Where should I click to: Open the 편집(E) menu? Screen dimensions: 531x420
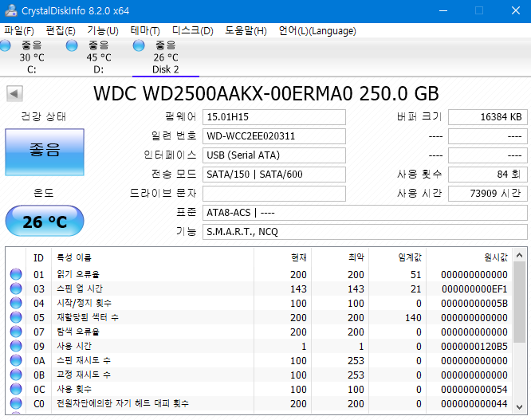tap(61, 31)
